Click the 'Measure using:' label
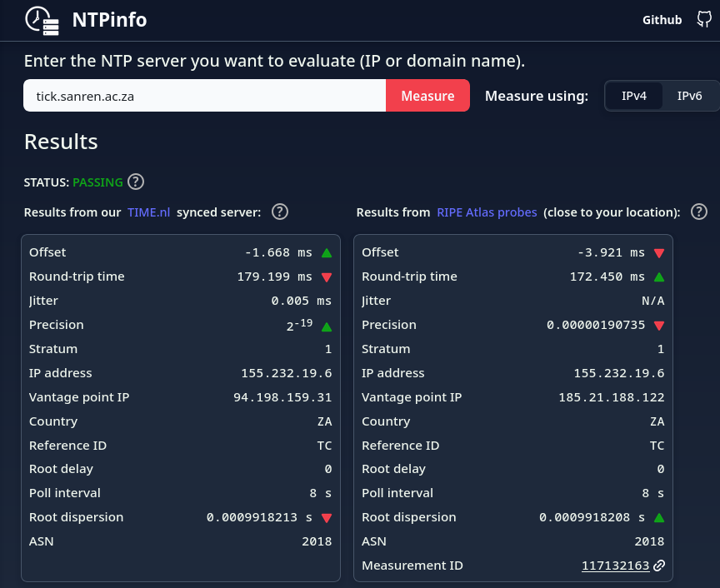The height and width of the screenshot is (588, 720). click(x=537, y=96)
